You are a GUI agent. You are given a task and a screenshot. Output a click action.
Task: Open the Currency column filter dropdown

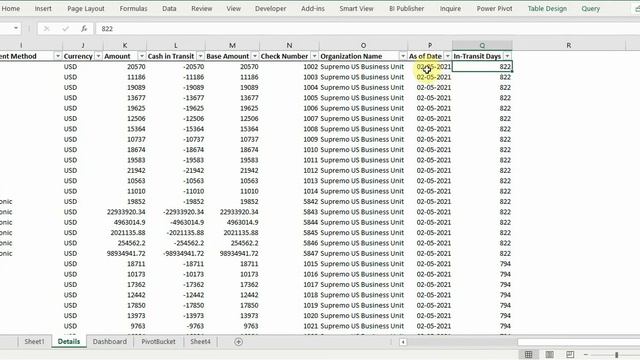point(98,56)
